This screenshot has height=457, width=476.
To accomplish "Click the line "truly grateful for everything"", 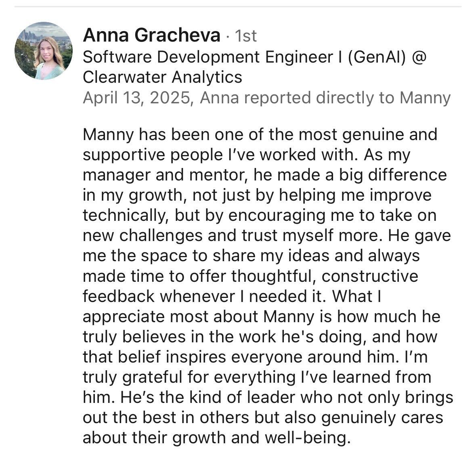I will [x=187, y=377].
